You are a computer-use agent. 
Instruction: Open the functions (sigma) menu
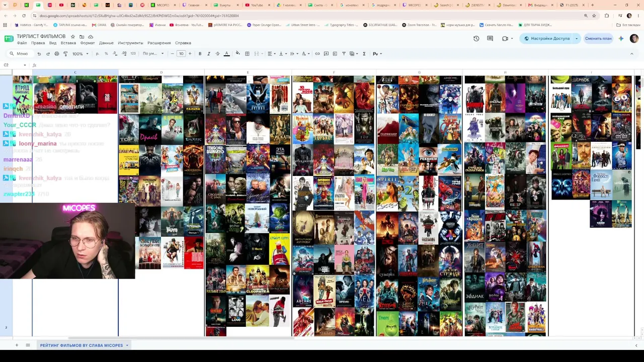pyautogui.click(x=364, y=54)
